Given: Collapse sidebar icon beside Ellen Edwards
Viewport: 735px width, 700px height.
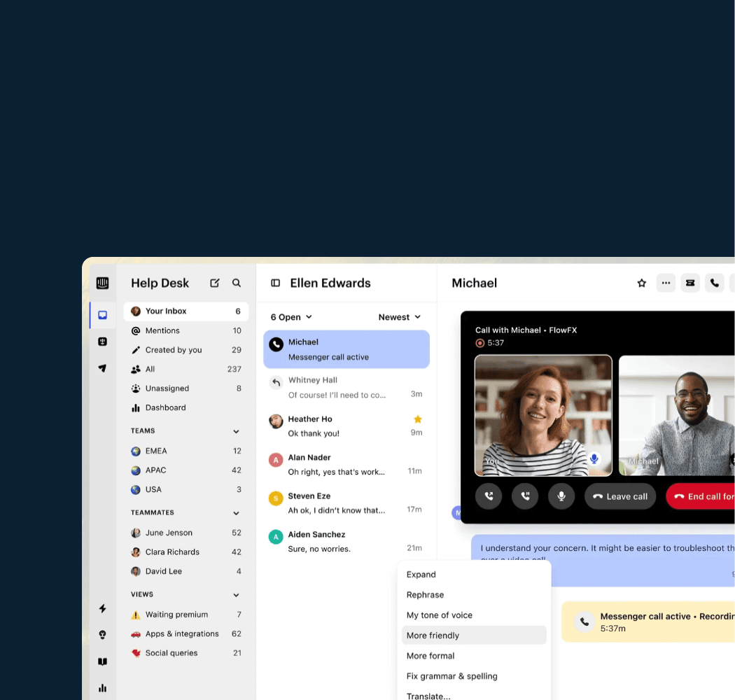Looking at the screenshot, I should click(276, 283).
